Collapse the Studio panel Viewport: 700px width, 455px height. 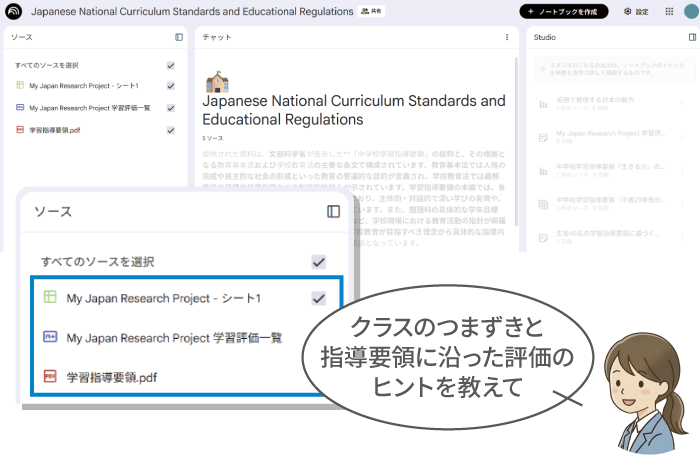point(693,37)
